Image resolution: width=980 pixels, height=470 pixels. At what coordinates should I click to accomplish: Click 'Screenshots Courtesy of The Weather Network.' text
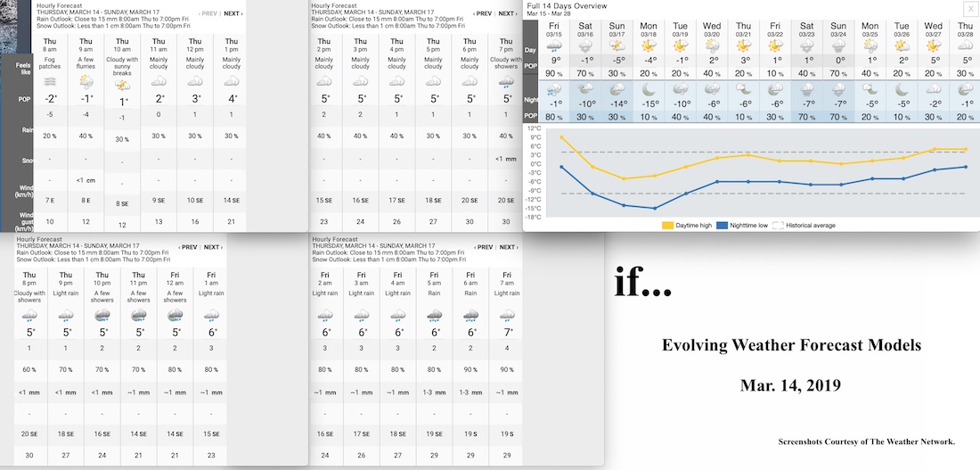866,441
